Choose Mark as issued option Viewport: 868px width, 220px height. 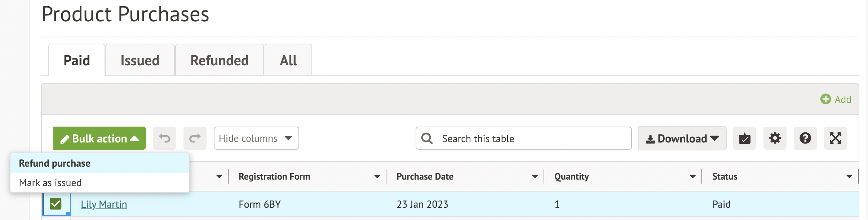pyautogui.click(x=50, y=183)
